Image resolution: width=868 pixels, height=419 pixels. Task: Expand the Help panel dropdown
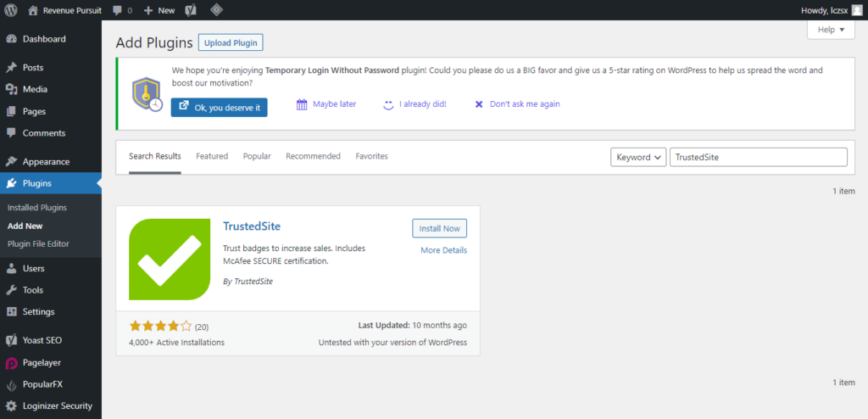coord(831,30)
